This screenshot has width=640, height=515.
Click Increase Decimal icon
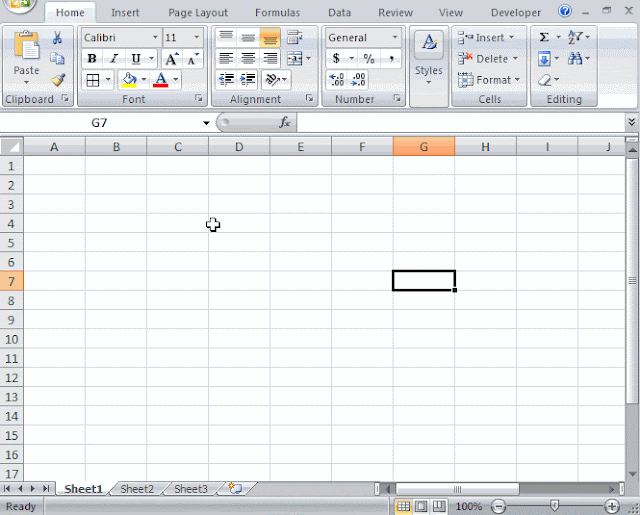pos(337,80)
